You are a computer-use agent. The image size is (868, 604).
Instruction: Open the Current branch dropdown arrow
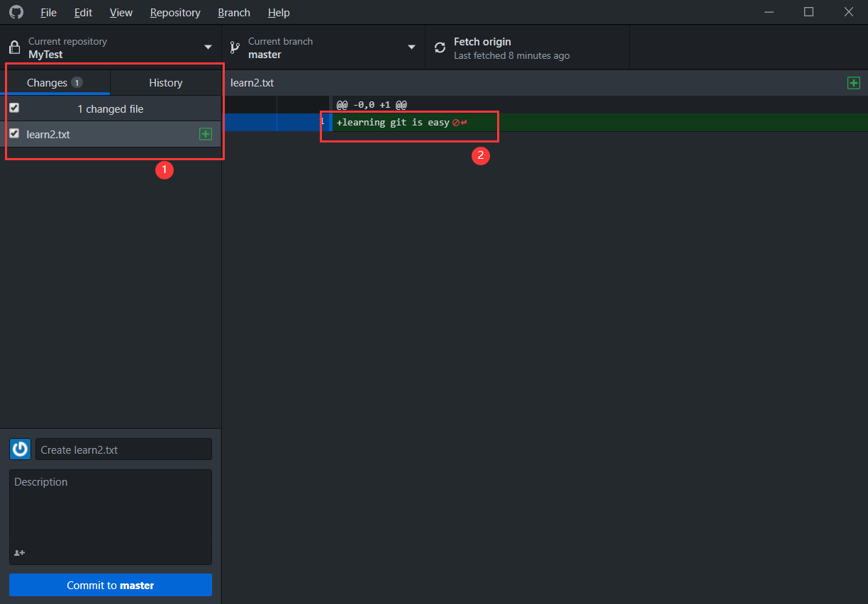click(411, 47)
